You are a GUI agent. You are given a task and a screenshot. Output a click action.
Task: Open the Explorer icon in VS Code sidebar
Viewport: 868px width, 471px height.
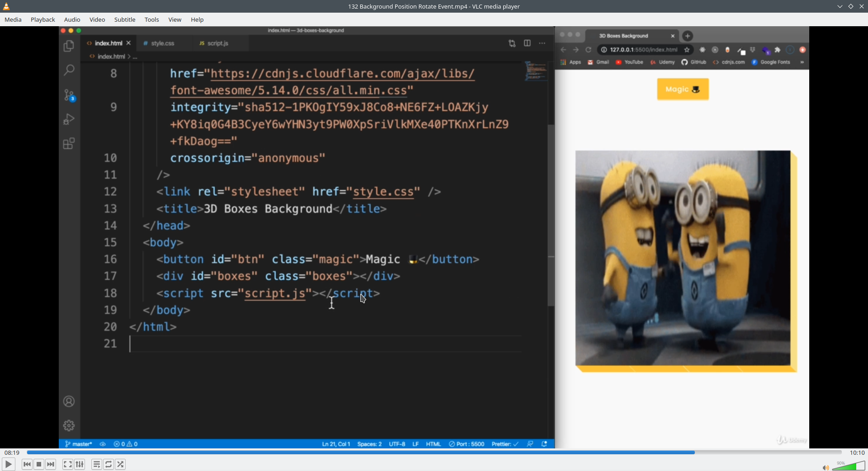[69, 46]
